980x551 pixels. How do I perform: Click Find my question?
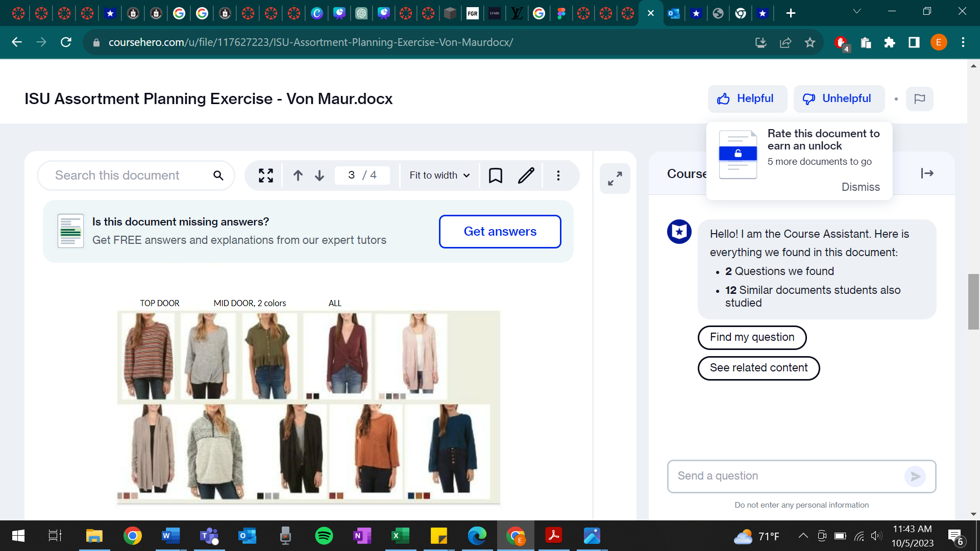coord(752,337)
